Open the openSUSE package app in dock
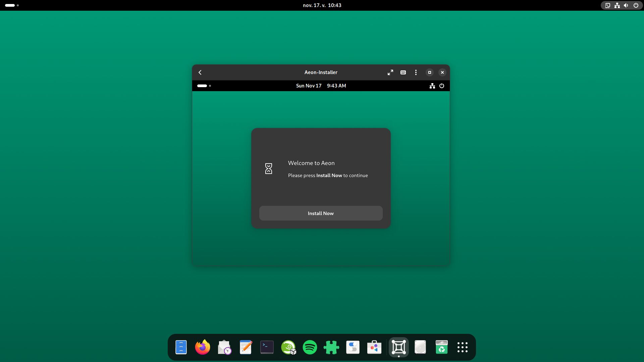The width and height of the screenshot is (644, 362). (x=288, y=347)
